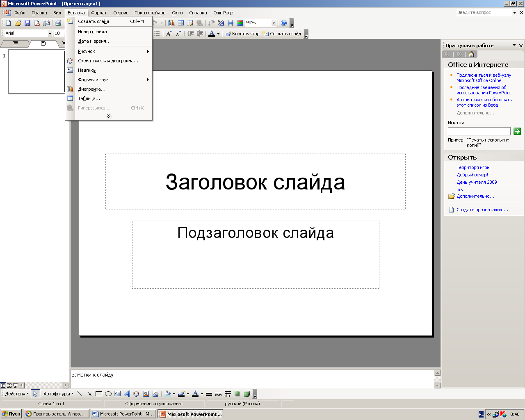Viewport: 525px width, 420px height.
Task: Click the Создать слайд toolbar button
Action: click(282, 34)
